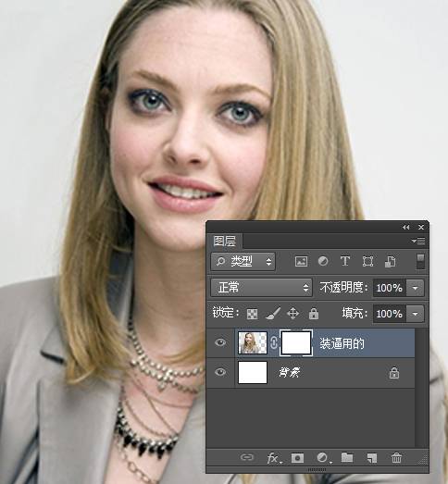The width and height of the screenshot is (448, 484).
Task: Open the layers panel flyout menu
Action: point(418,241)
